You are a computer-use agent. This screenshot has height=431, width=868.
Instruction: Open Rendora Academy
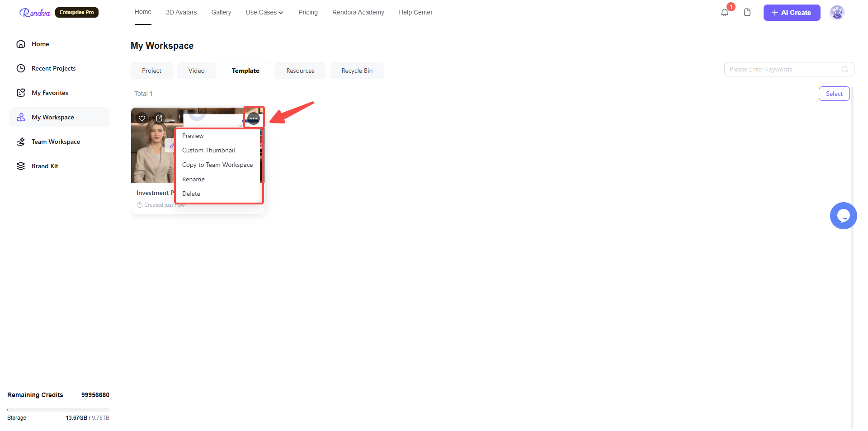tap(358, 12)
